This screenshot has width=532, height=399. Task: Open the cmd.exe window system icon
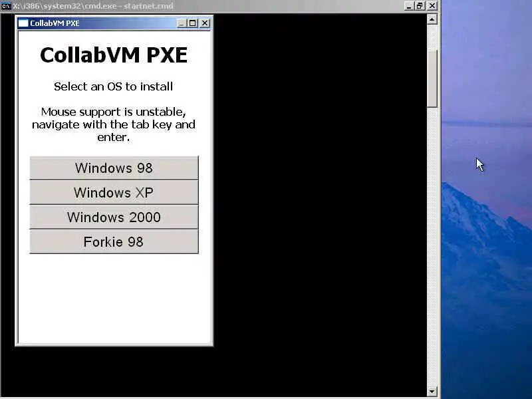[6, 6]
